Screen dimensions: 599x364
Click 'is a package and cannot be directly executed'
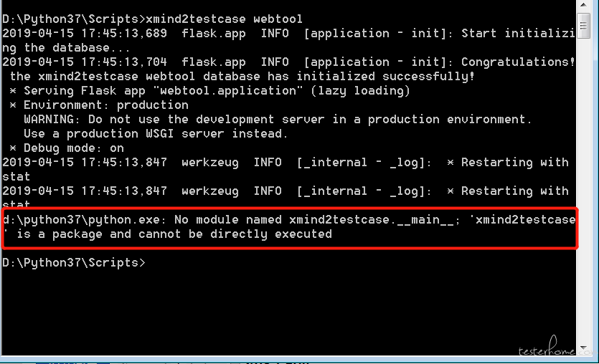[174, 234]
